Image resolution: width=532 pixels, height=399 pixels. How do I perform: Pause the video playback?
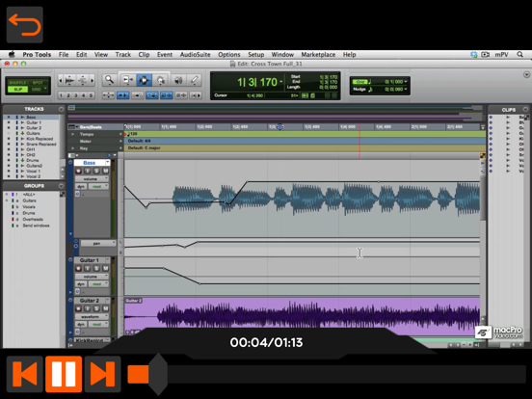pyautogui.click(x=64, y=374)
